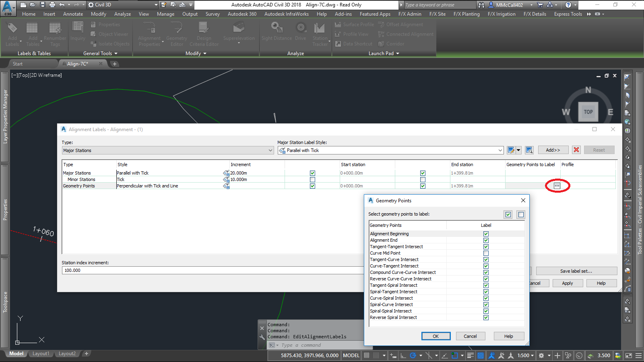644x362 pixels.
Task: Click the check-all icon in Geometry Points dialog
Action: [x=508, y=214]
